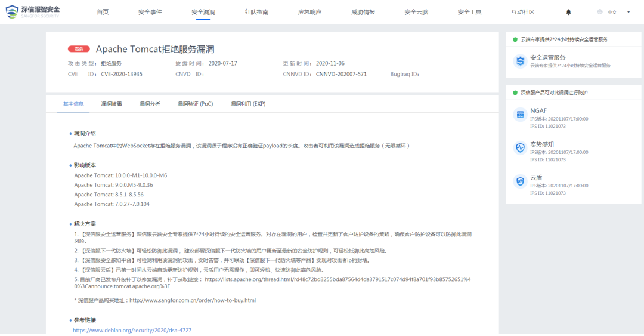The height and width of the screenshot is (336, 644).
Task: Click Apache Tomcat: 9.0.0.M5-9.0.36 version line
Action: (x=113, y=185)
